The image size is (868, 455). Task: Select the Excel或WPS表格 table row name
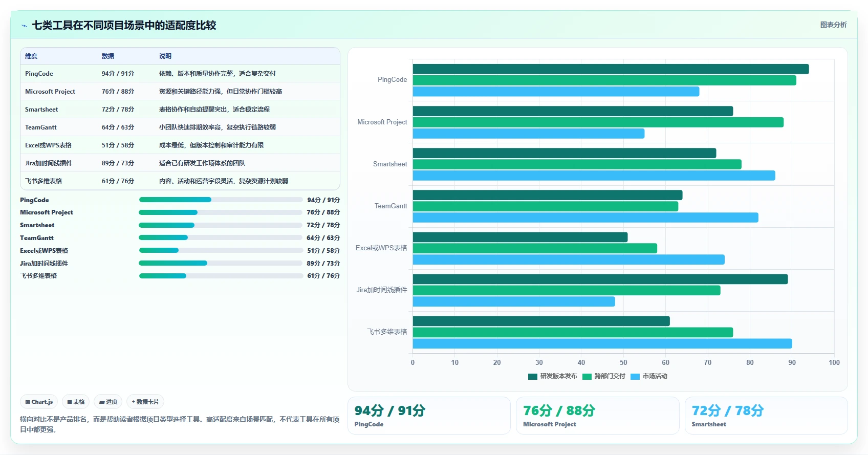[48, 145]
